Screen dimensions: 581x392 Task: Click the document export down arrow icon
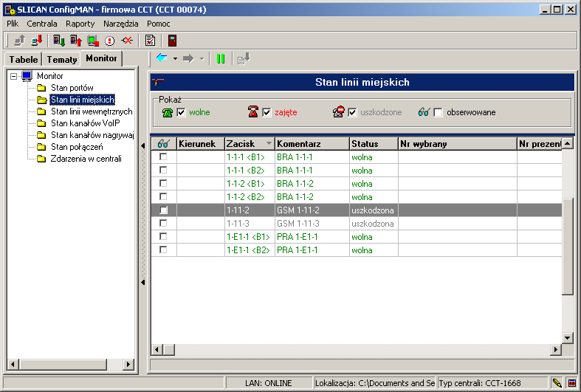244,58
